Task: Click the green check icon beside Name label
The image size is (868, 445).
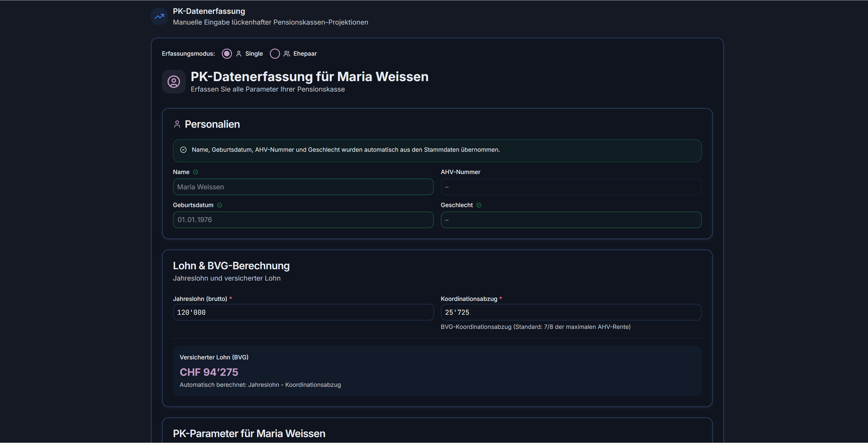Action: click(x=196, y=172)
